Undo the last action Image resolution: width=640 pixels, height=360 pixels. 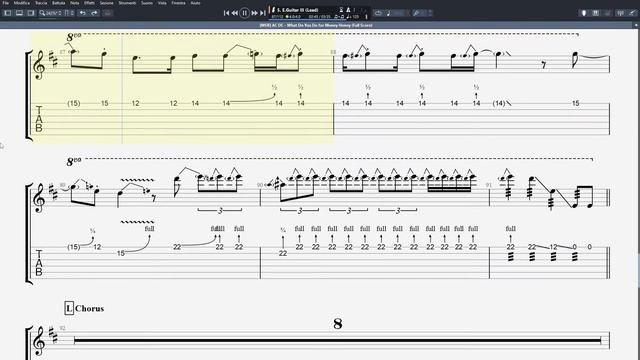click(x=83, y=13)
